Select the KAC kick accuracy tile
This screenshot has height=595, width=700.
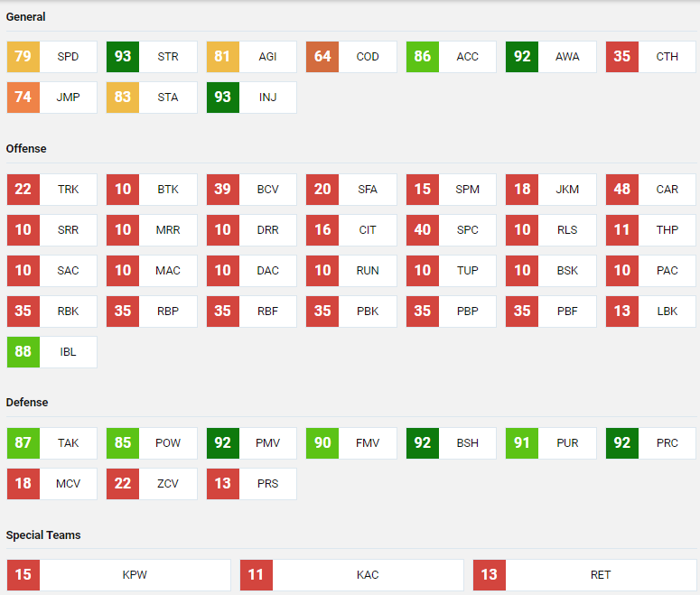pyautogui.click(x=351, y=575)
